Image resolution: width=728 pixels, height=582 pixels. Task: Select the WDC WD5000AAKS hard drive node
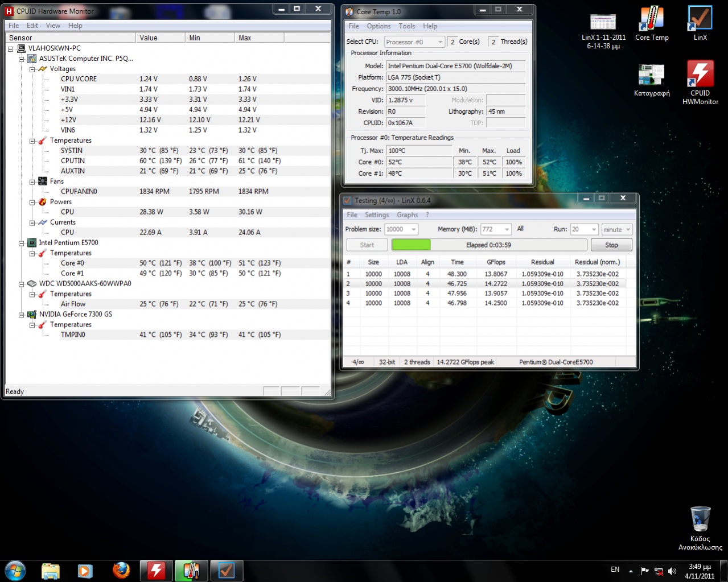pos(85,283)
